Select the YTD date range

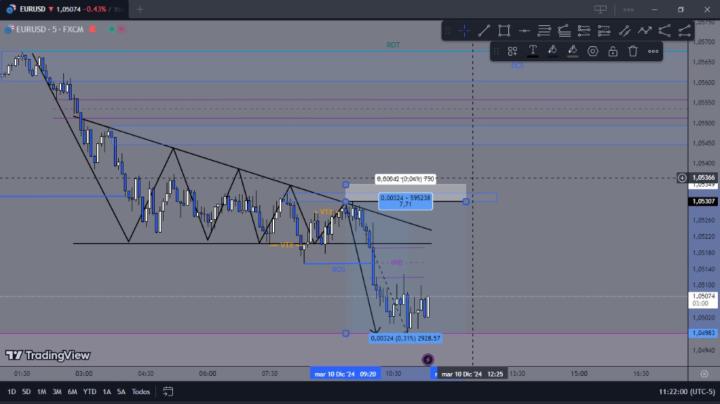click(90, 392)
